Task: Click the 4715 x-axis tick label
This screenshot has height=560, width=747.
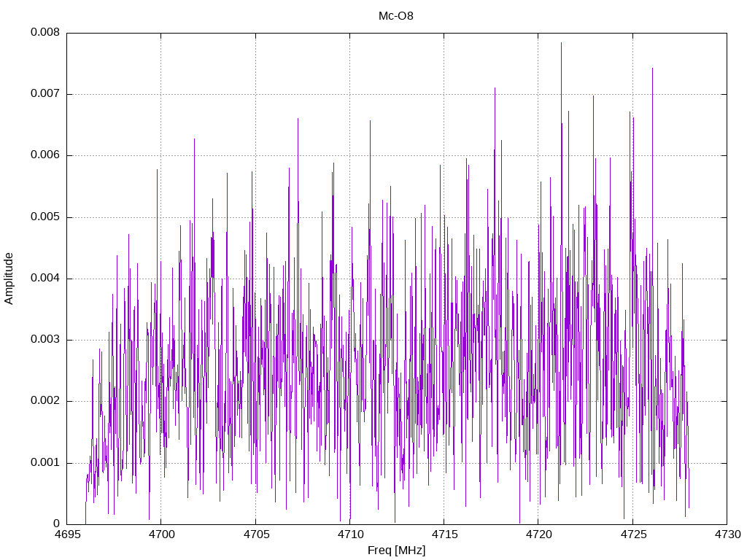Action: (x=444, y=534)
